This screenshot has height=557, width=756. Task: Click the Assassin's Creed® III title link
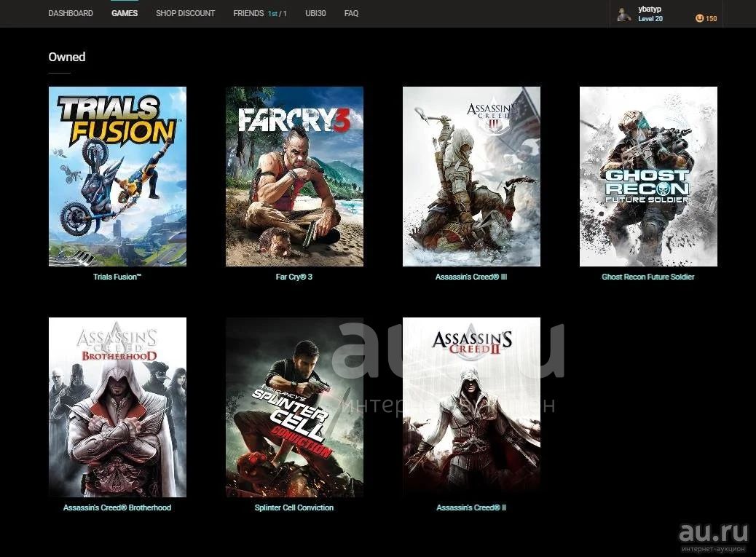coord(471,277)
